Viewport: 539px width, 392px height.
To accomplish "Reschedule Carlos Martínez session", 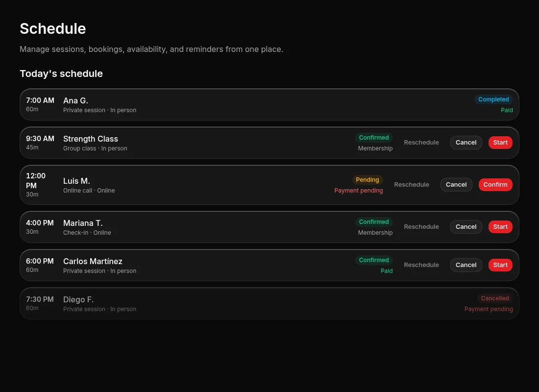I will (421, 265).
